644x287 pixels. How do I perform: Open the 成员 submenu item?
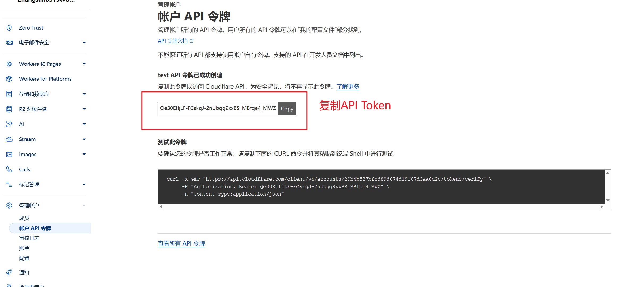(x=24, y=218)
